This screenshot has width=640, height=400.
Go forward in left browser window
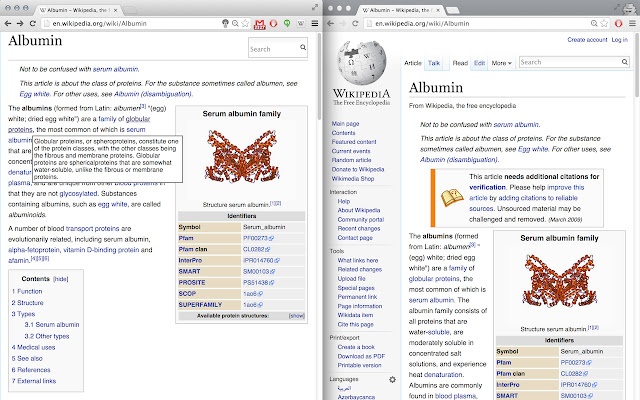[20, 24]
